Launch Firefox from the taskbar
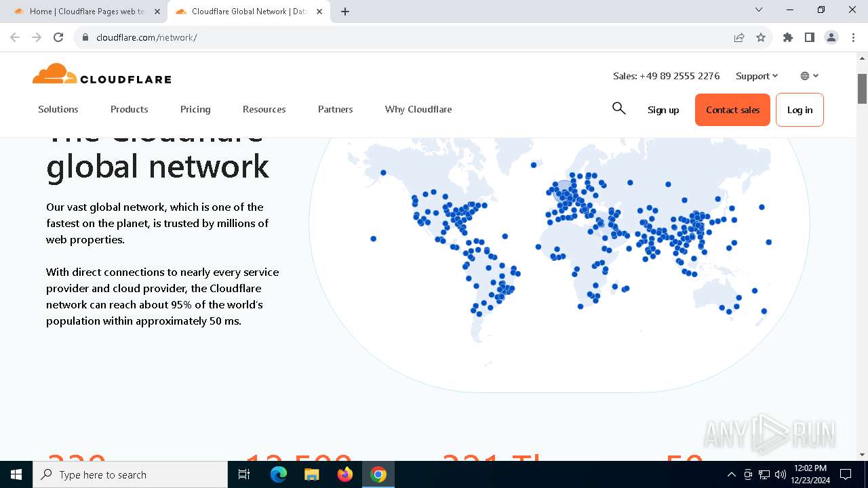The width and height of the screenshot is (868, 488). point(345,474)
